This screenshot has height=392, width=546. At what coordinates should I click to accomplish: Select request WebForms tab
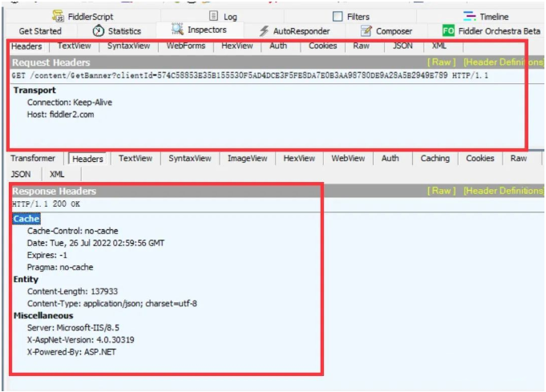(186, 46)
